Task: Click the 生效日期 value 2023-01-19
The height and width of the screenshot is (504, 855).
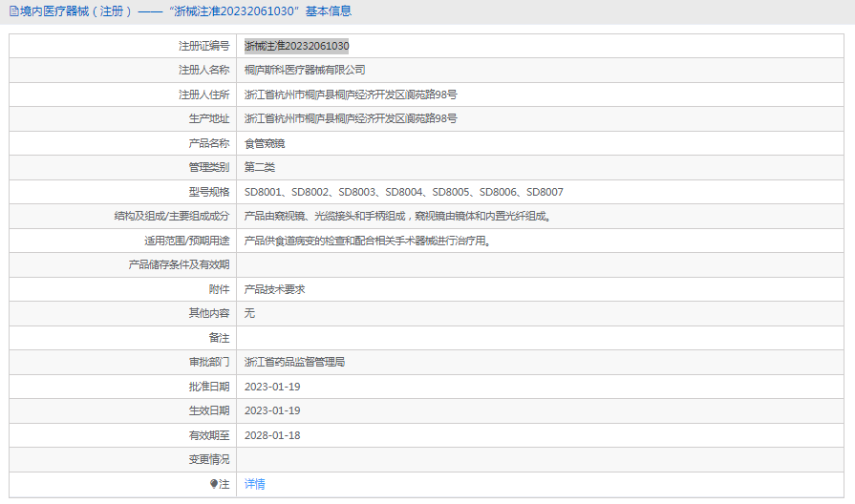Action: [272, 410]
